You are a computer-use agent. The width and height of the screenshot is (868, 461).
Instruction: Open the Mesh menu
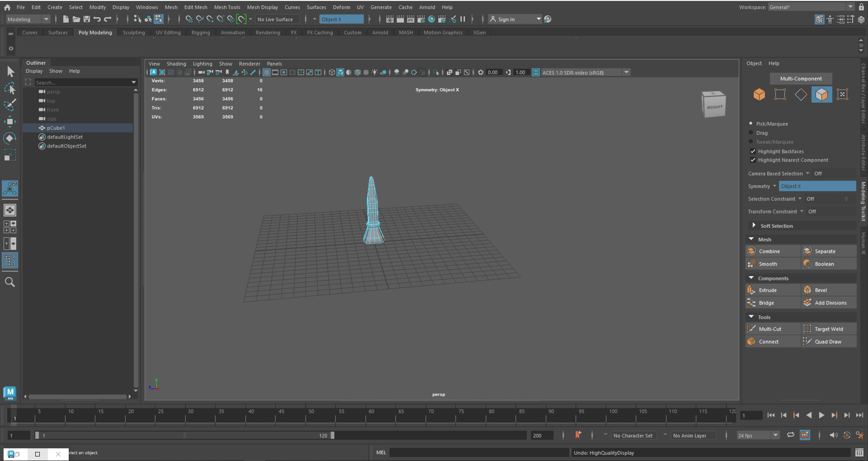(x=171, y=7)
